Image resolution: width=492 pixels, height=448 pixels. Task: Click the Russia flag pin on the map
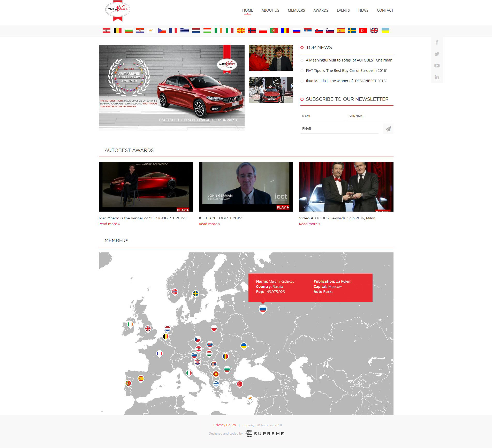click(x=263, y=309)
